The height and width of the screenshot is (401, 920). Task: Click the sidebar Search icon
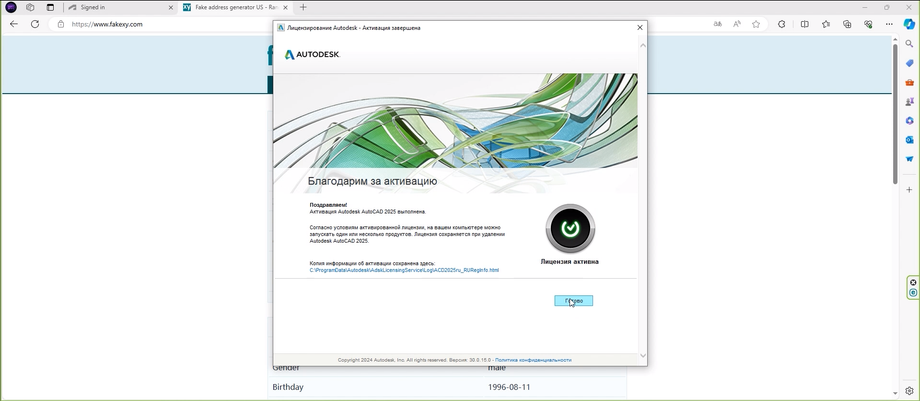(909, 44)
